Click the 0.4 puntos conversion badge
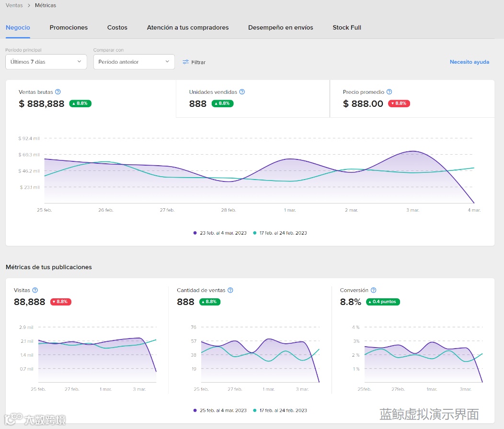This screenshot has width=504, height=429. point(383,302)
